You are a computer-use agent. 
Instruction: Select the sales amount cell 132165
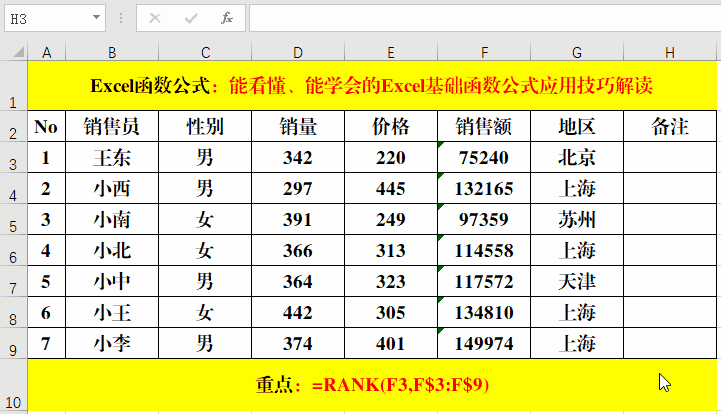pos(484,188)
